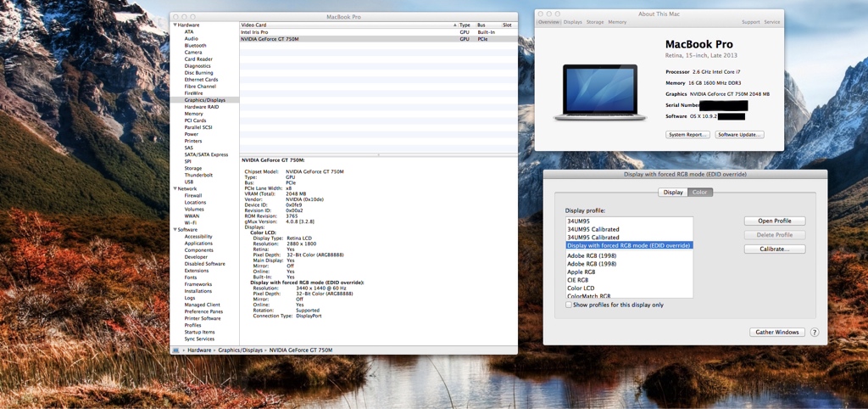Select Hardware RAID entry

pos(202,106)
